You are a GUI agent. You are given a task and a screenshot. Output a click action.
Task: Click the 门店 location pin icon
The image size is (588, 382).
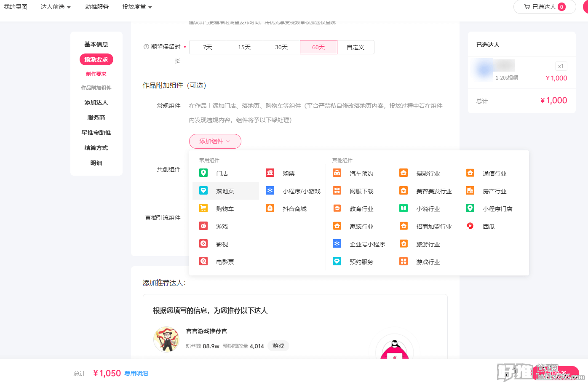(x=203, y=173)
